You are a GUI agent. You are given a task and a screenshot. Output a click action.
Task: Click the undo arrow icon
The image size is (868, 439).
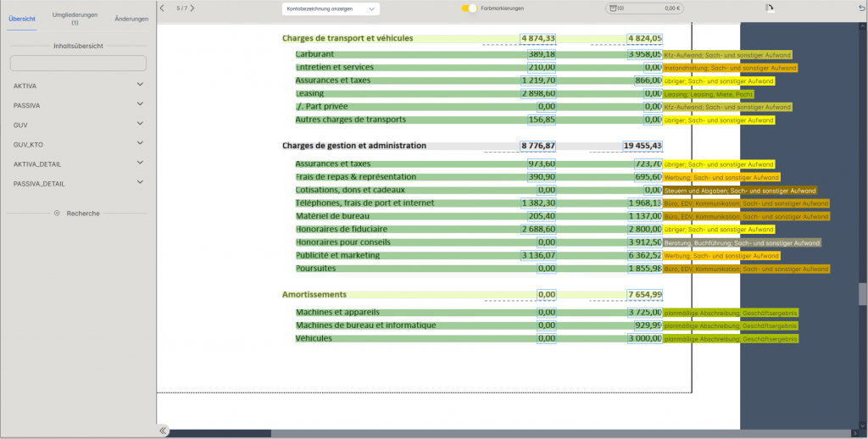pyautogui.click(x=861, y=8)
